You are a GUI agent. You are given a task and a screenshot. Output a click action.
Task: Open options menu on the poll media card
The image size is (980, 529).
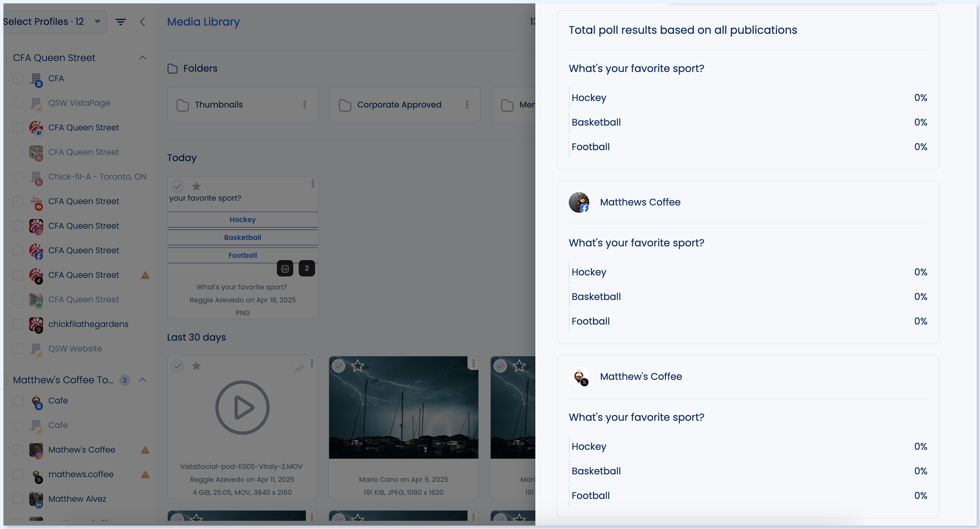point(313,184)
